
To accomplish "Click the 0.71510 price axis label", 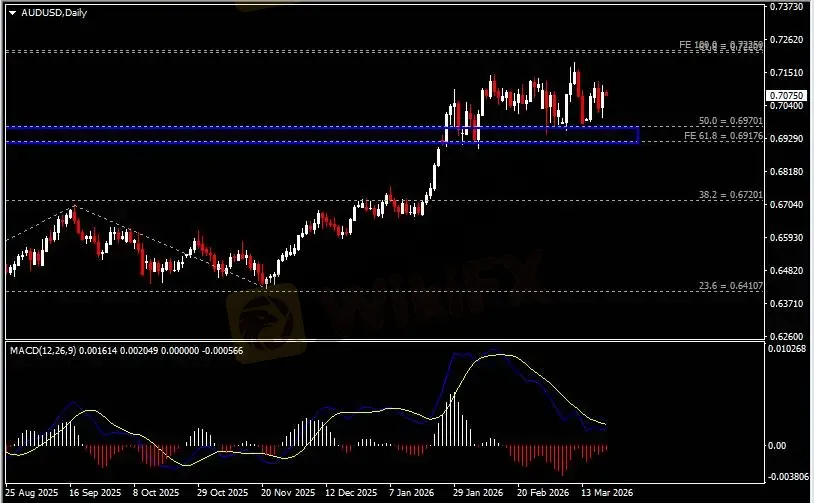I will 786,73.
